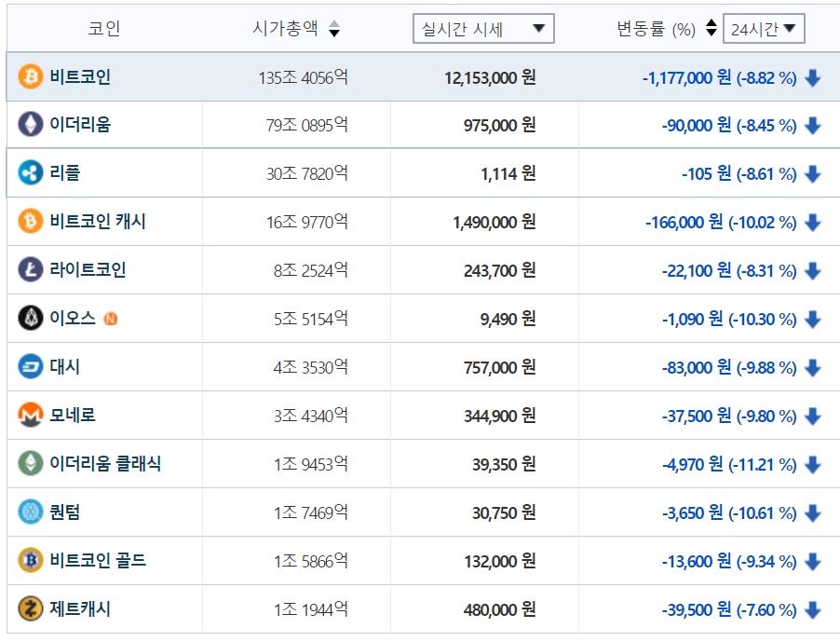Open the 실시간 시세 dropdown

pyautogui.click(x=483, y=29)
